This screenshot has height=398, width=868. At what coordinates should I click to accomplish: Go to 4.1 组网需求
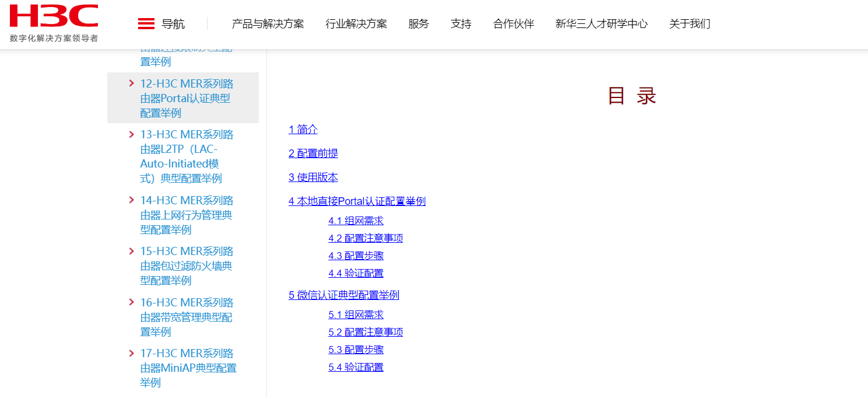tap(356, 221)
